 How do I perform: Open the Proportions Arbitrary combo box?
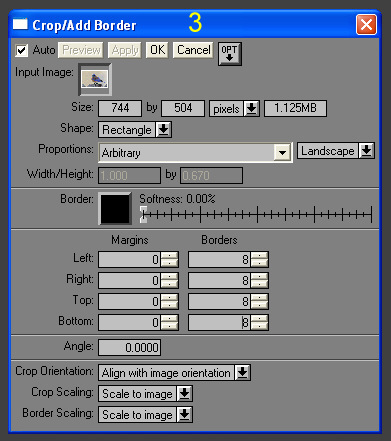[x=195, y=153]
